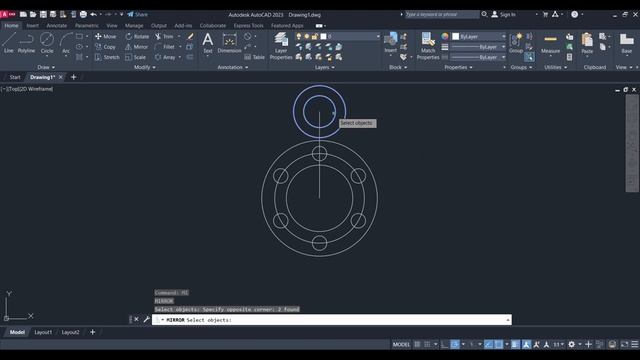Open the Insert ribbon tab
The image size is (640, 360).
[x=32, y=25]
